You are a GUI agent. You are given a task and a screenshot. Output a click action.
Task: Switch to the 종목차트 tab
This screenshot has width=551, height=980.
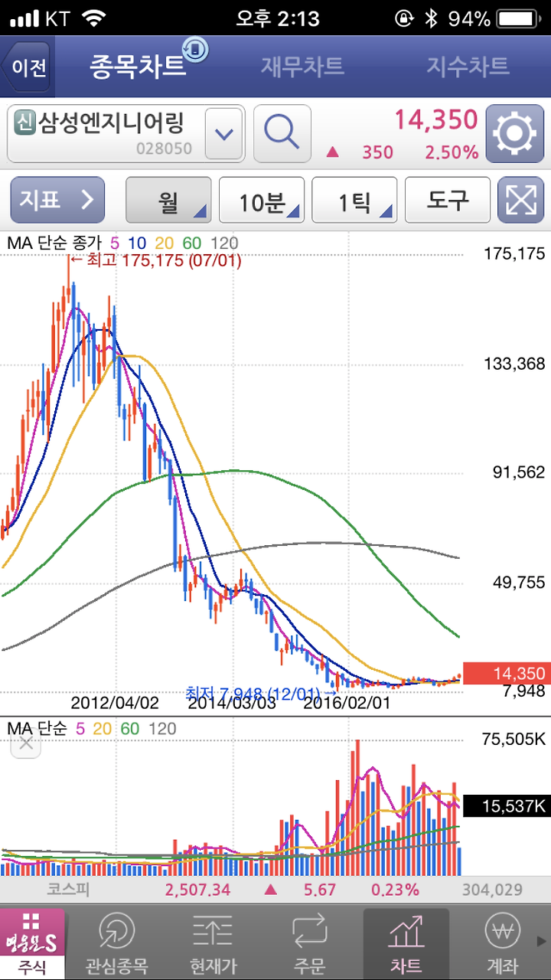tap(138, 66)
